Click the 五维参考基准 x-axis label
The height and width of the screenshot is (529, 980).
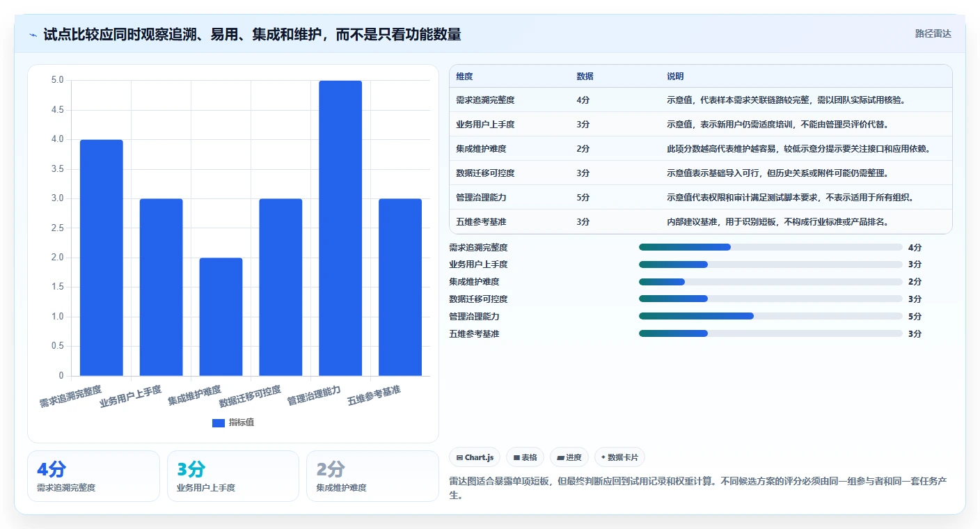374,395
